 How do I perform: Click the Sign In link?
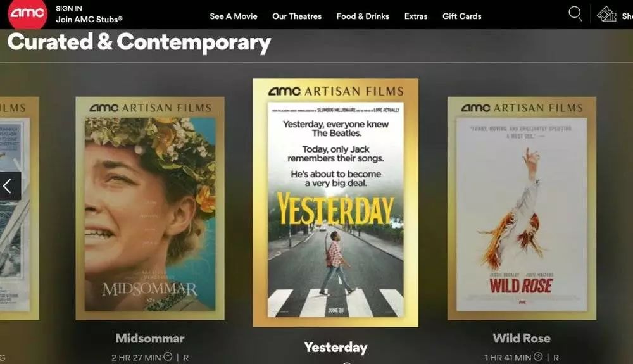(x=69, y=8)
